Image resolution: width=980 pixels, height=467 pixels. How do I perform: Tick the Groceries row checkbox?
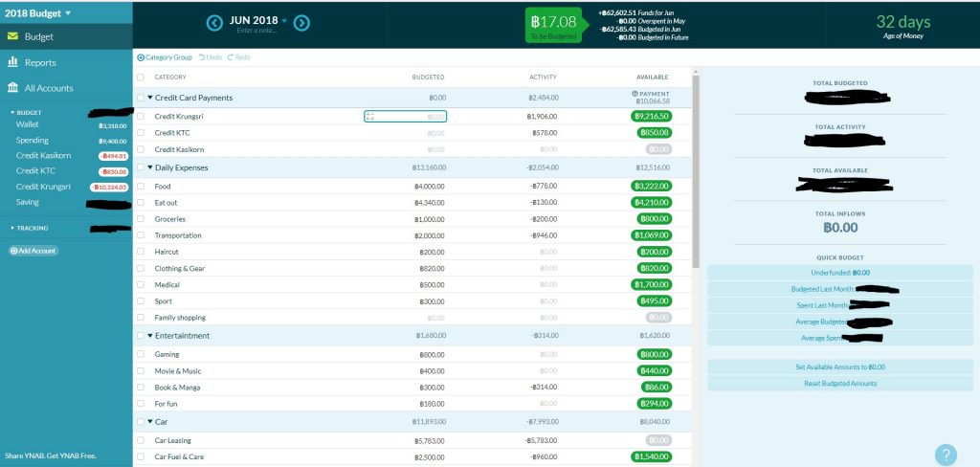coord(142,219)
